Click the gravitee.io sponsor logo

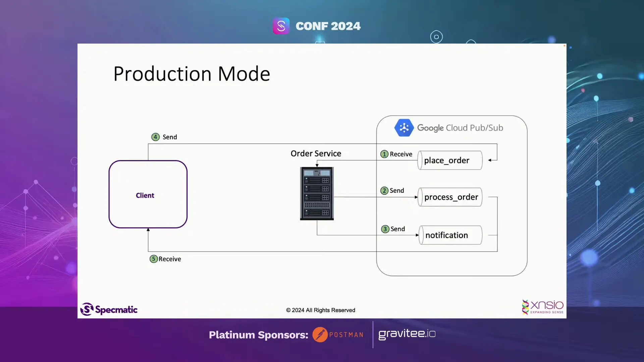407,334
